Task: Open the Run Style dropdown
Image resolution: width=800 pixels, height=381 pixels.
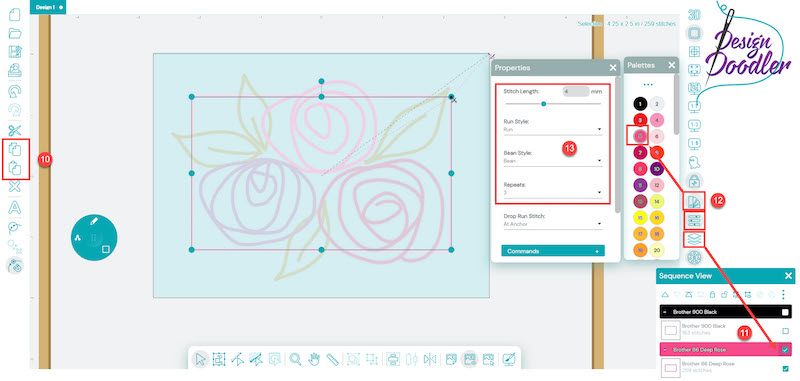Action: coord(553,130)
